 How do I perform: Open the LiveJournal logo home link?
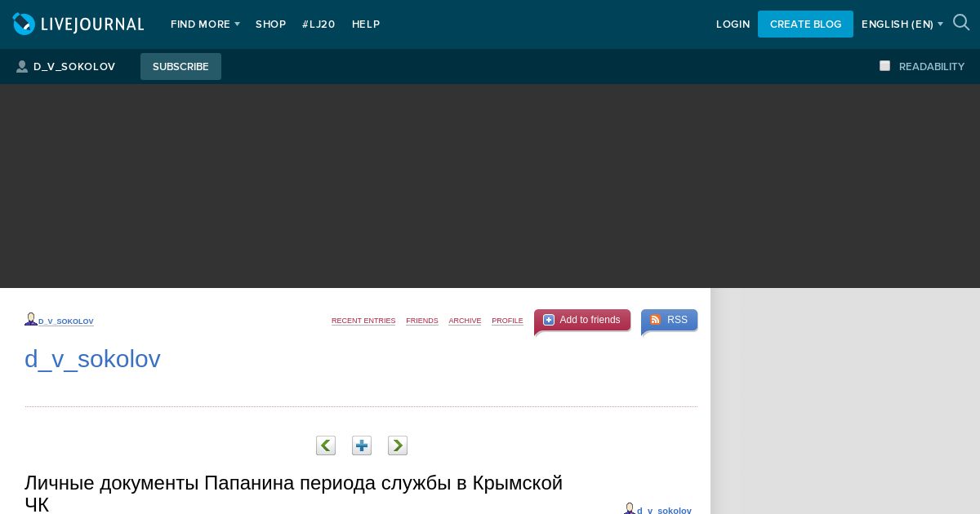[78, 24]
